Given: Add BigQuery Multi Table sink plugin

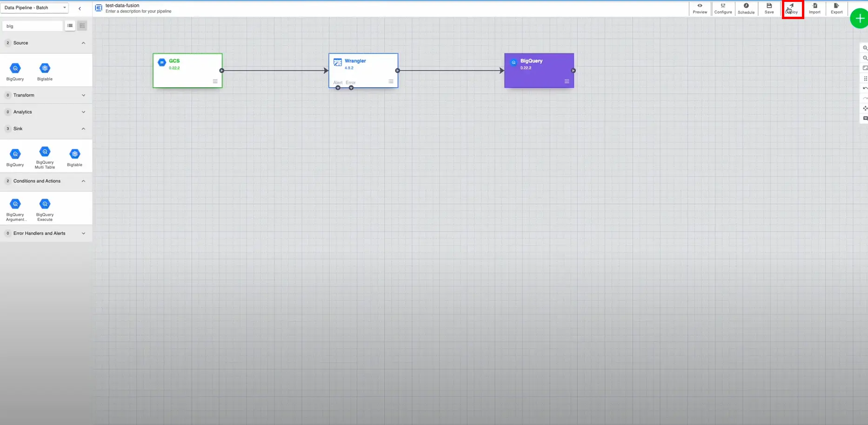Looking at the screenshot, I should (45, 158).
